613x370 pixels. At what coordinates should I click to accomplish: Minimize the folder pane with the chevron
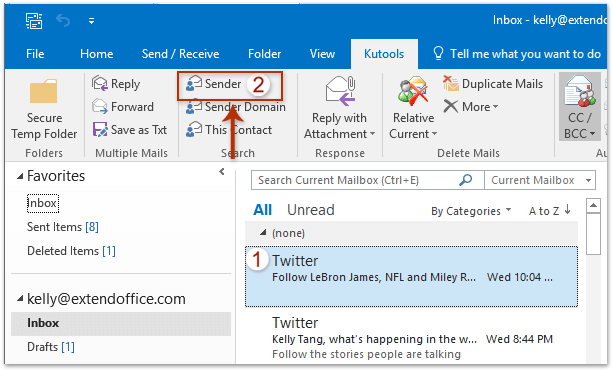tap(222, 171)
